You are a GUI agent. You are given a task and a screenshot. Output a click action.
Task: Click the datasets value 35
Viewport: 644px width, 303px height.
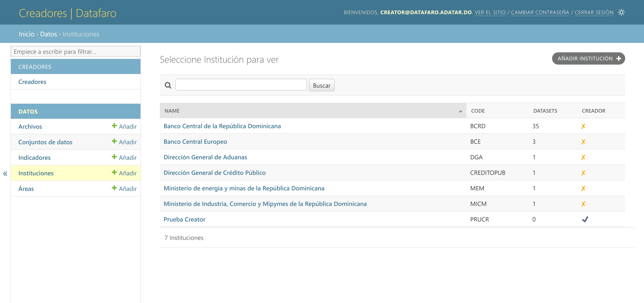535,126
